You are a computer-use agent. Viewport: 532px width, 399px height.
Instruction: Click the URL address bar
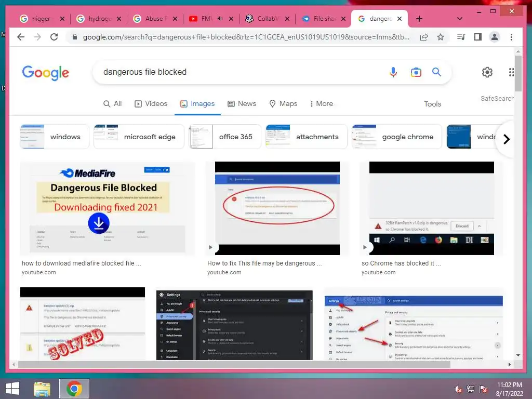pos(246,37)
